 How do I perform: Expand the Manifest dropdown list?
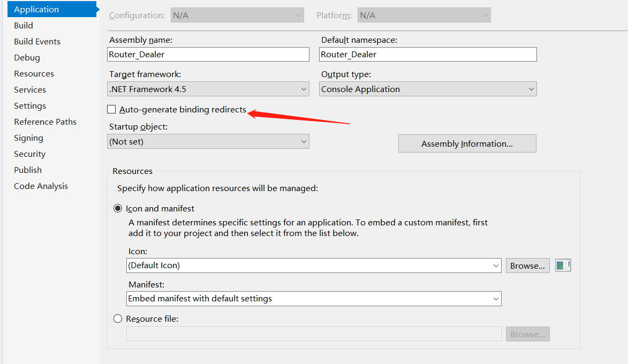pyautogui.click(x=314, y=299)
